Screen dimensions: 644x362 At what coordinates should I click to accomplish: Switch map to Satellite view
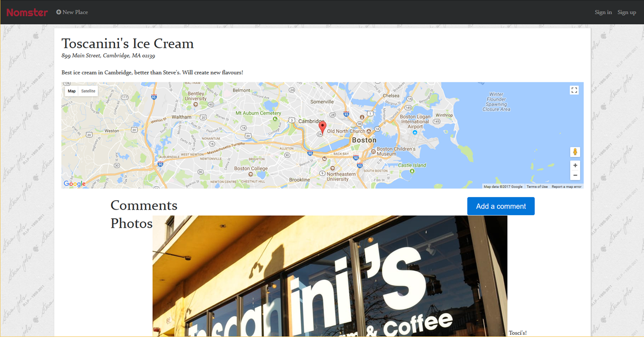tap(88, 91)
